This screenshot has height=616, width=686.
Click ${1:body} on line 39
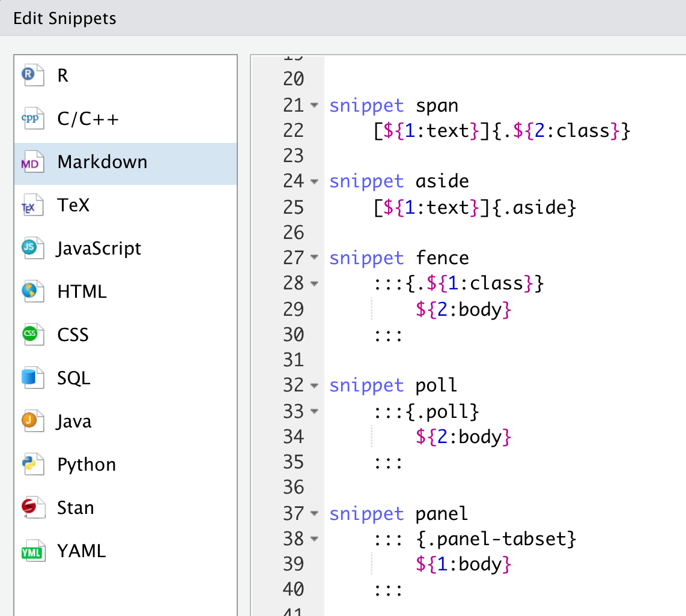click(x=463, y=564)
